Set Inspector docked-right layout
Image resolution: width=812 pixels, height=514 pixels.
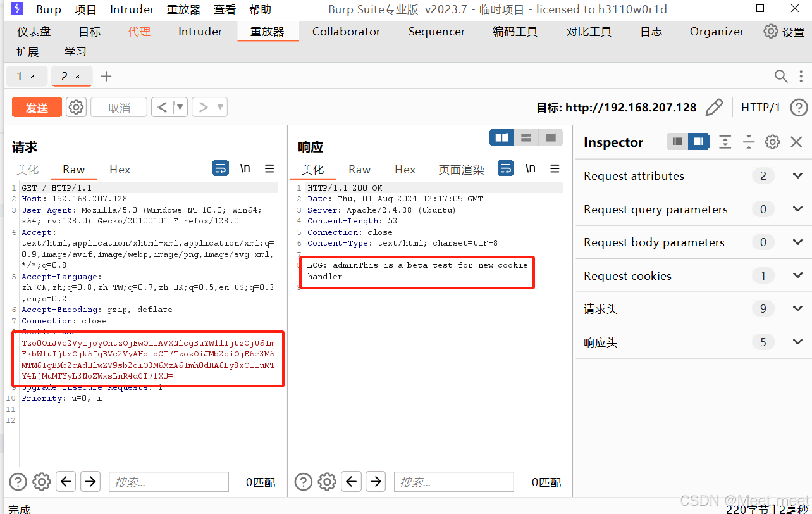pyautogui.click(x=698, y=142)
